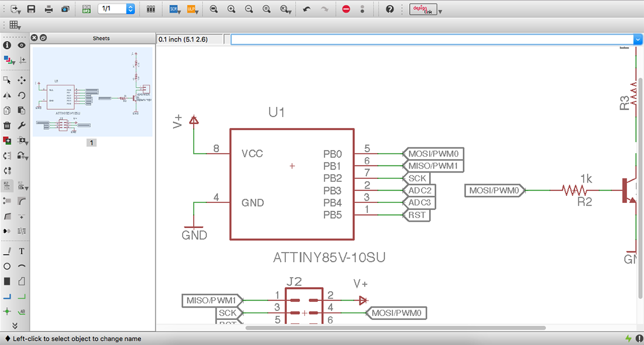This screenshot has height=345, width=644.
Task: Click the horizontal scrollbar of schematic
Action: coord(396,328)
